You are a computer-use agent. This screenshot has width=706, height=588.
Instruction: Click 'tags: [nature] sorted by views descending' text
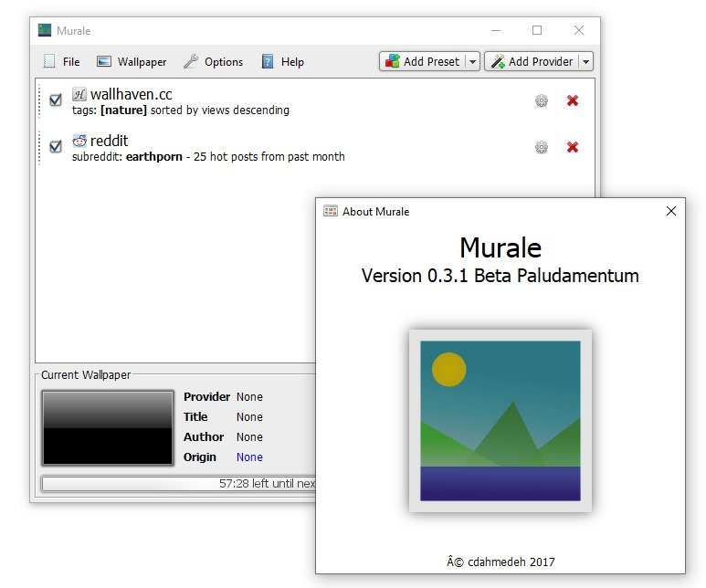click(181, 110)
